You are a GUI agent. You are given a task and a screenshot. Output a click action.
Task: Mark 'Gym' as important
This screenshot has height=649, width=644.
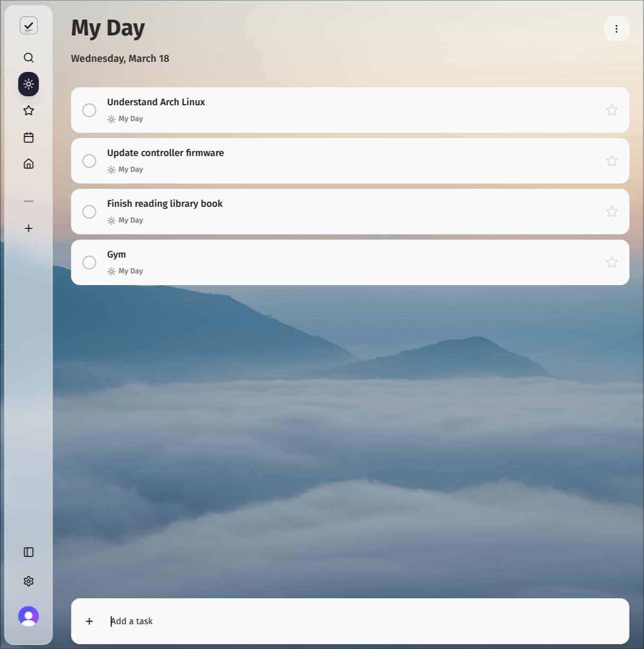[x=612, y=262]
